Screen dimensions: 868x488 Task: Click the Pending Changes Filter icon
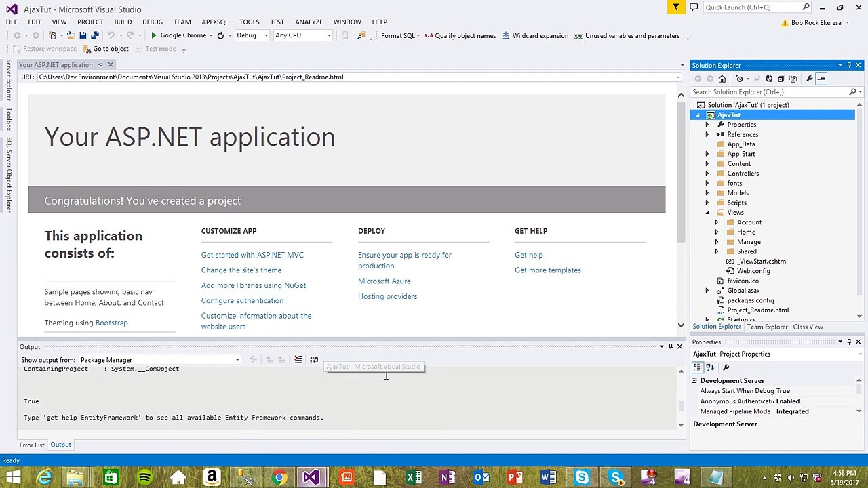[740, 79]
